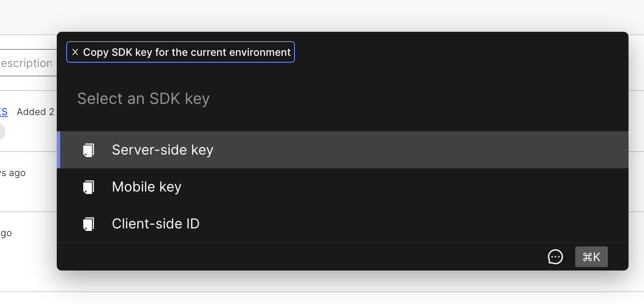Select the Mobile key option
Screen dimensions: 644x304
[146, 187]
